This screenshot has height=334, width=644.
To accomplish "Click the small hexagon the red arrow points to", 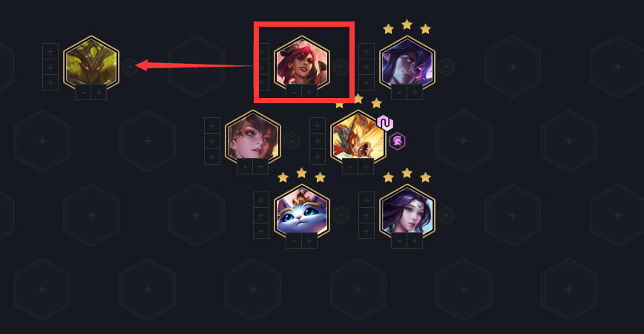I will [130, 67].
